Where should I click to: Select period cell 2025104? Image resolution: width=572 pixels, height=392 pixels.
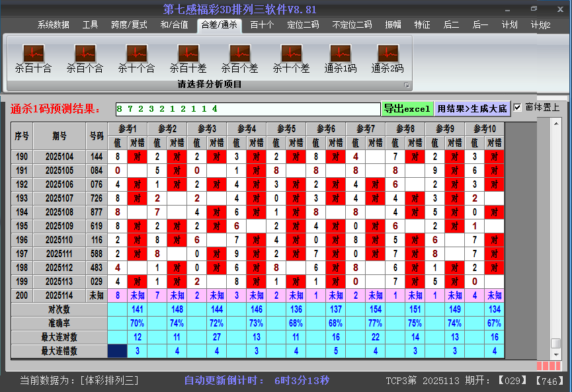[x=60, y=157]
